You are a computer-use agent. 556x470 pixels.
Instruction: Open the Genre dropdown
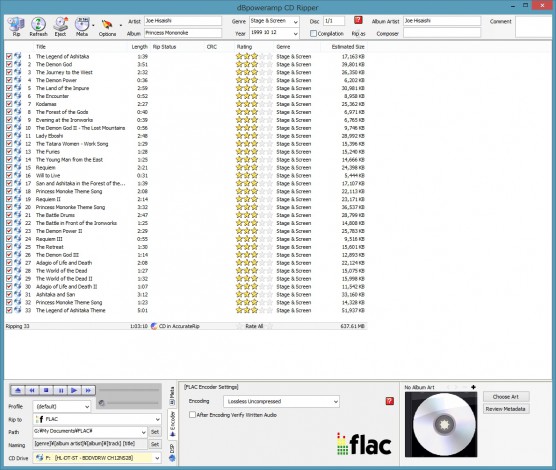pos(295,22)
